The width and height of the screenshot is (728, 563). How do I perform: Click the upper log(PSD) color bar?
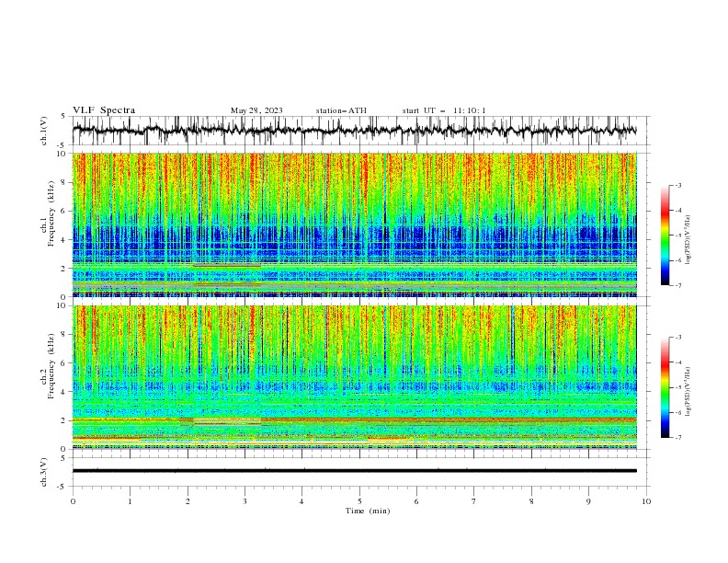click(665, 236)
